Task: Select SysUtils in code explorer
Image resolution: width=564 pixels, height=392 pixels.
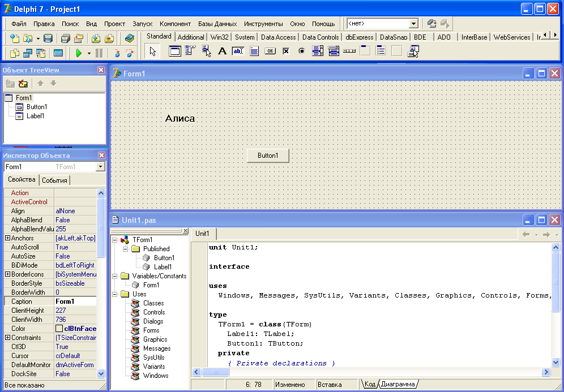Action: (153, 357)
